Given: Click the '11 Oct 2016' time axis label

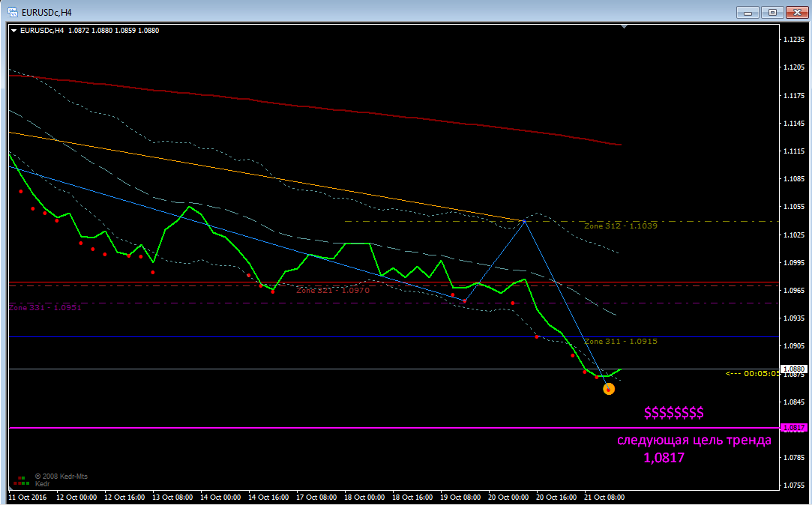Looking at the screenshot, I should click(x=28, y=498).
